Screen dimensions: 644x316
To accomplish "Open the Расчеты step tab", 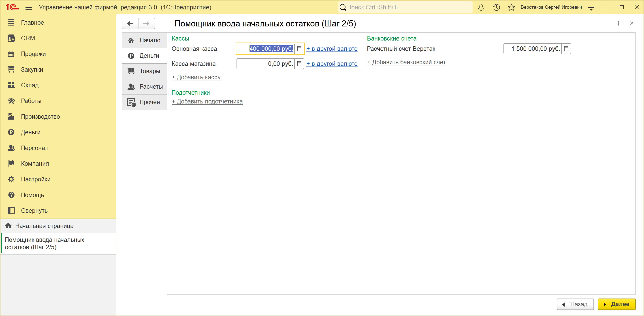I will click(145, 87).
